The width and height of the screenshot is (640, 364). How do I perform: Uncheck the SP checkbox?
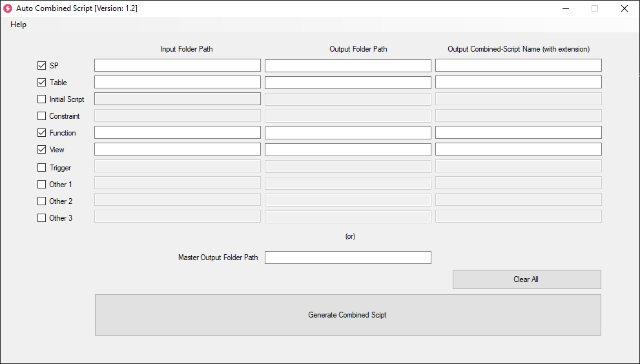pyautogui.click(x=41, y=65)
